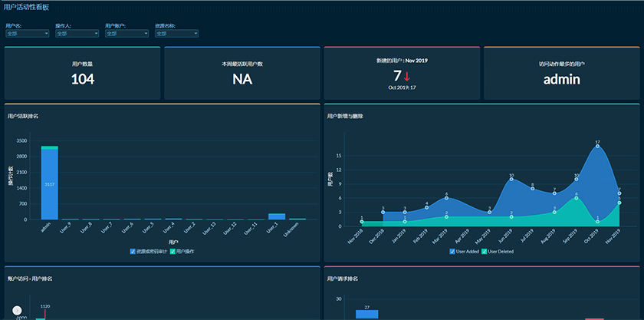The width and height of the screenshot is (644, 320).
Task: Click the Dec 2018 User Added point
Action: (383, 212)
